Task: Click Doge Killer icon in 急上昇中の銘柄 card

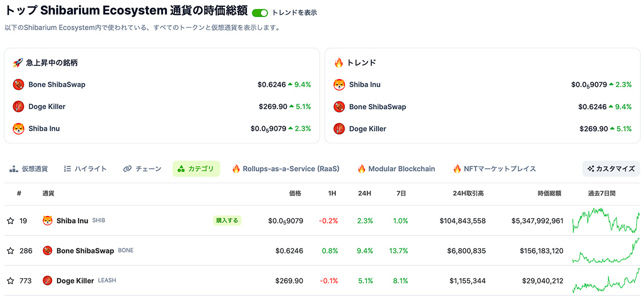Action: (x=19, y=107)
